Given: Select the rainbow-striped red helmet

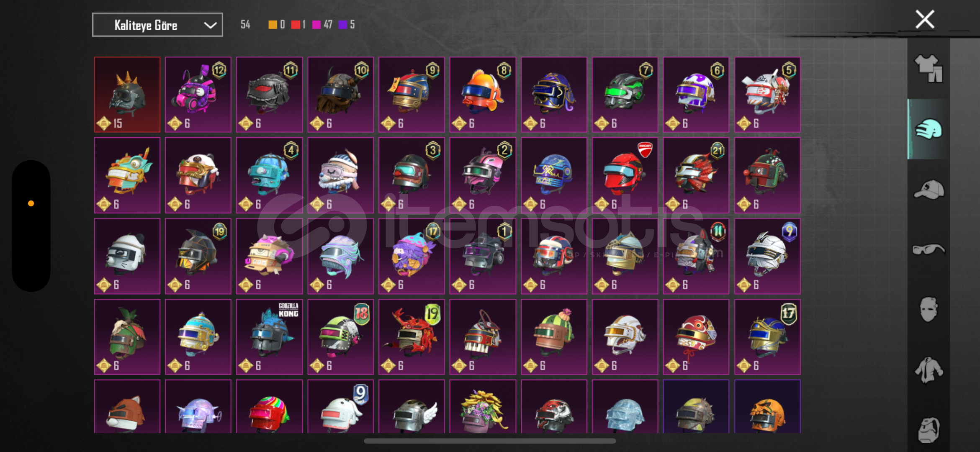Looking at the screenshot, I should click(x=269, y=406).
